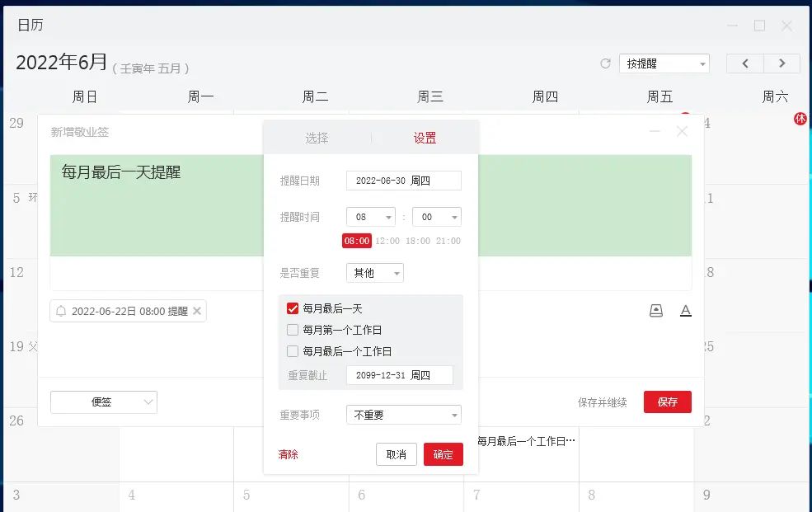
Task: Open the font style 'A' icon
Action: click(x=686, y=311)
